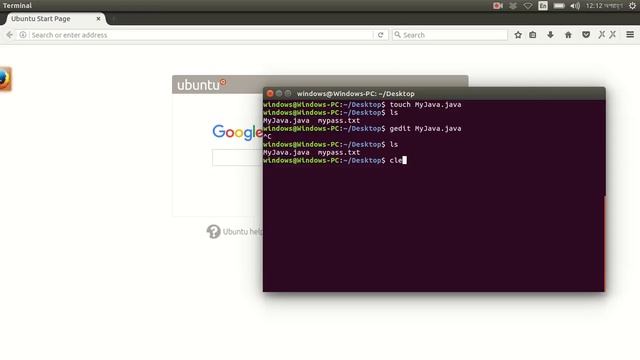Reload the page with the refresh icon

pyautogui.click(x=380, y=35)
